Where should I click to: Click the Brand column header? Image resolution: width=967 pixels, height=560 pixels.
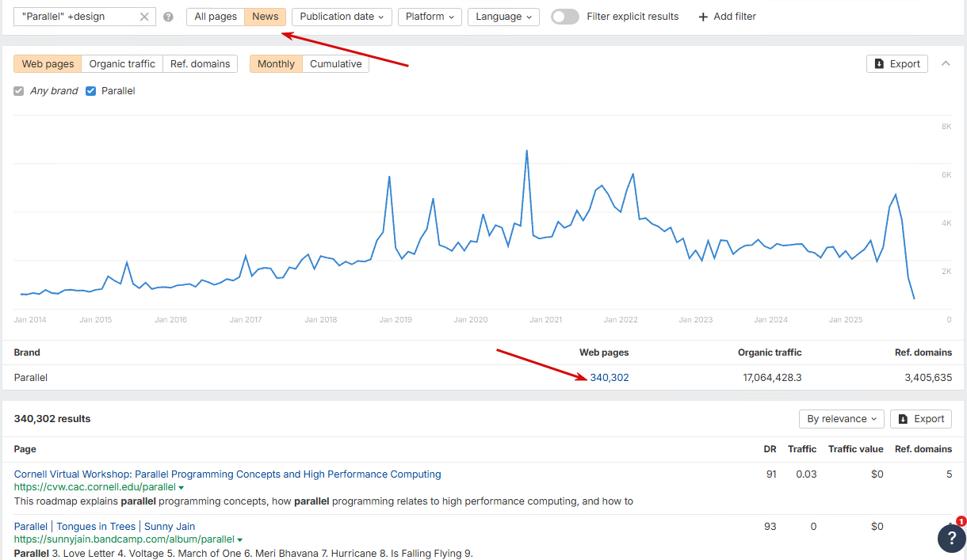pos(27,352)
